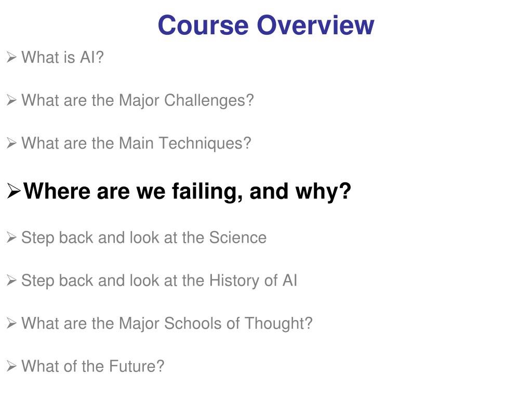Select the What is AI? line
Viewport: 532px width, 399px height.
click(62, 57)
